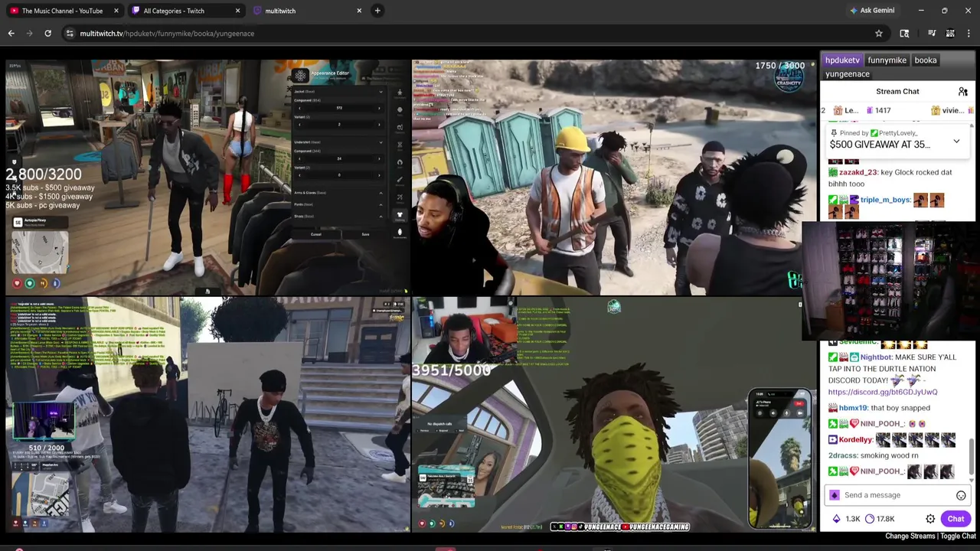Open the discord.gg invite link
980x551 pixels.
[883, 392]
